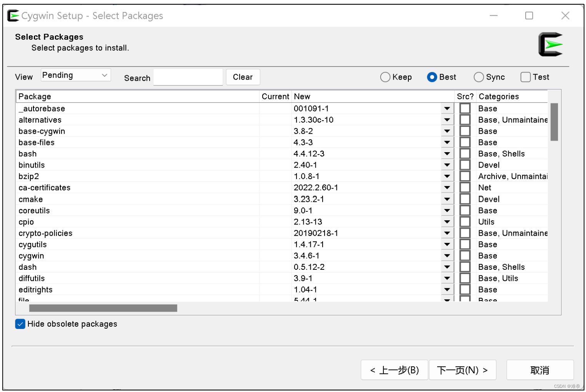Select the editrights package name
Image resolution: width=586 pixels, height=392 pixels.
point(35,290)
